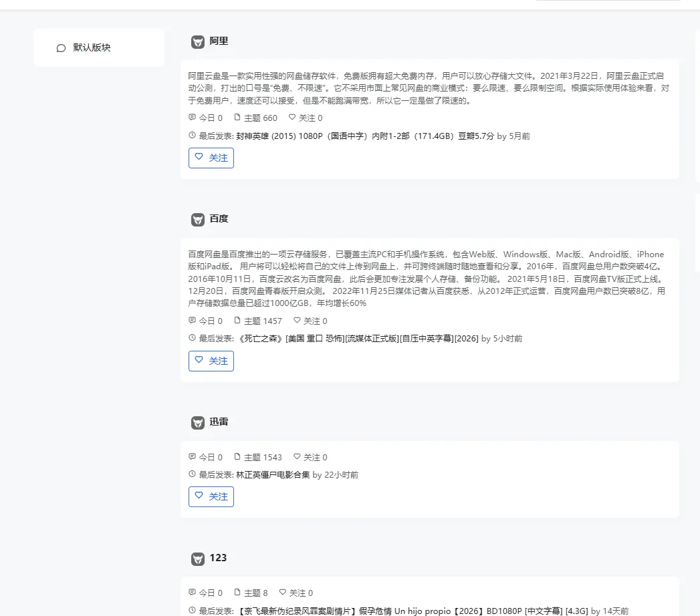The height and width of the screenshot is (616, 700).
Task: Click the 'by 14天前' timestamp text
Action: [x=610, y=611]
